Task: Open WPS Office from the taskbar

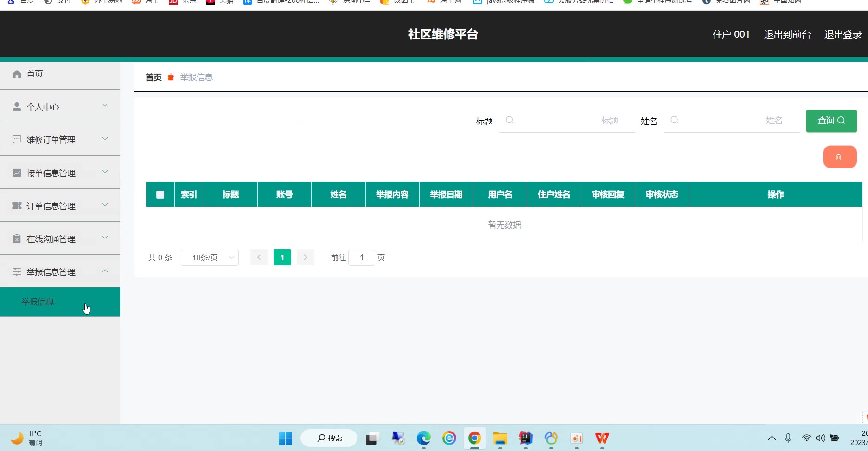Action: [602, 438]
